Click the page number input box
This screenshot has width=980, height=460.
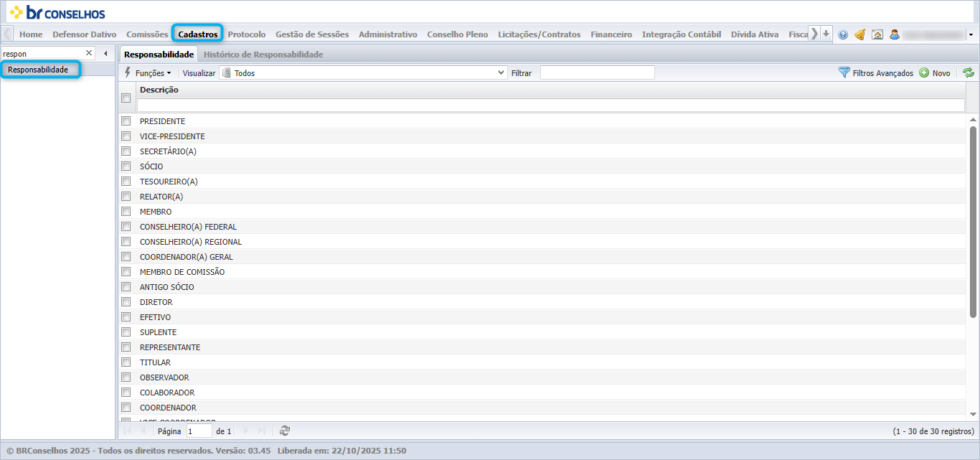click(199, 431)
